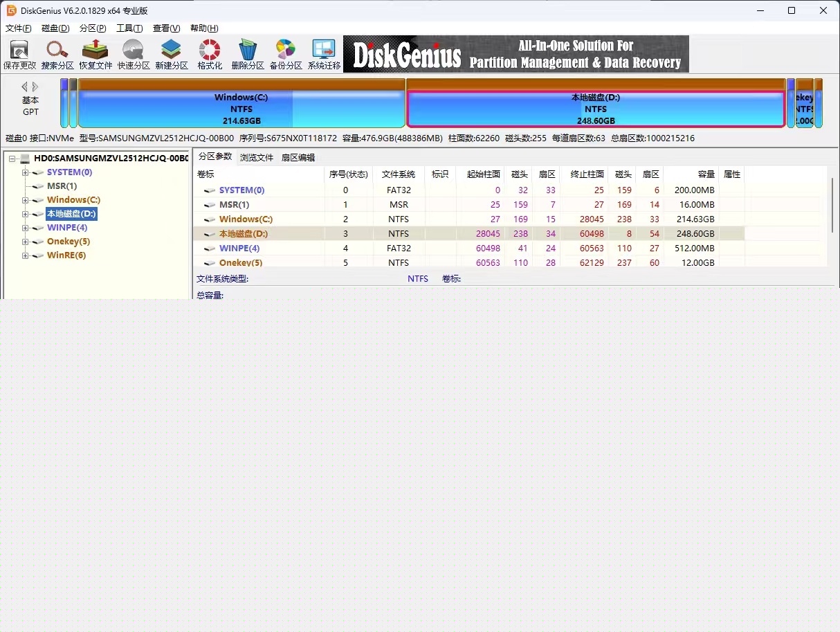Sort by the 文件系统 column header
The height and width of the screenshot is (632, 840).
[x=399, y=174]
